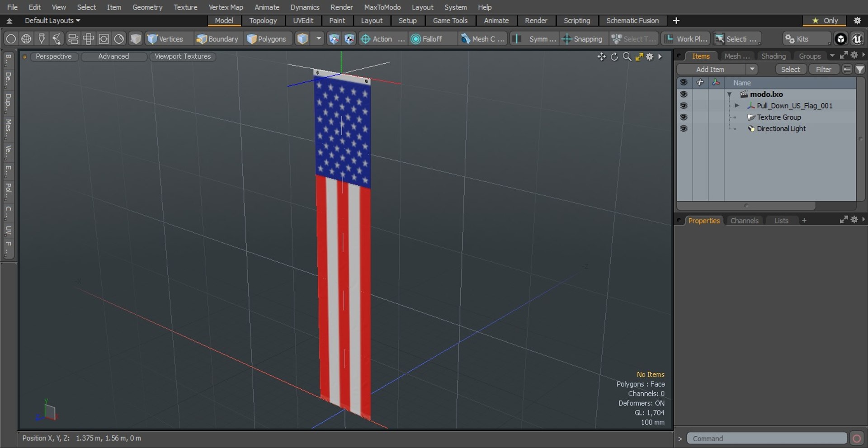The width and height of the screenshot is (868, 448).
Task: Click the Unity bridge cube icon
Action: pos(840,39)
